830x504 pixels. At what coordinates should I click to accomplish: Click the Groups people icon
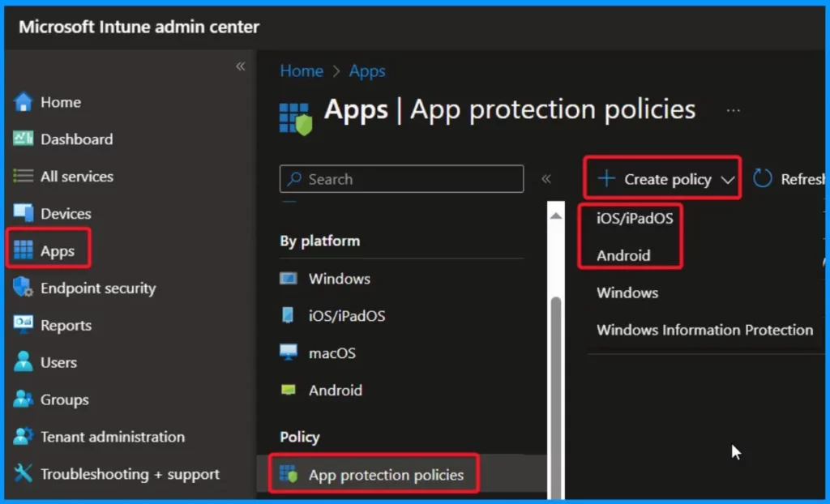tap(23, 399)
